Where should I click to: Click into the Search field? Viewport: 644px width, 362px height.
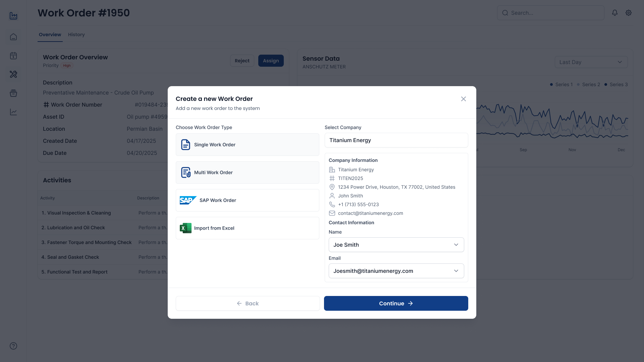(550, 13)
